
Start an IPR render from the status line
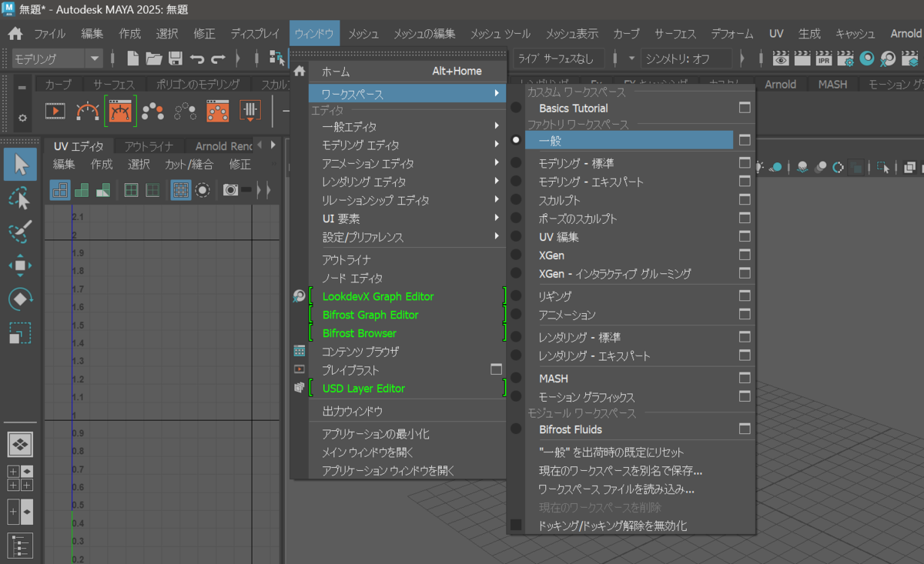click(x=823, y=58)
